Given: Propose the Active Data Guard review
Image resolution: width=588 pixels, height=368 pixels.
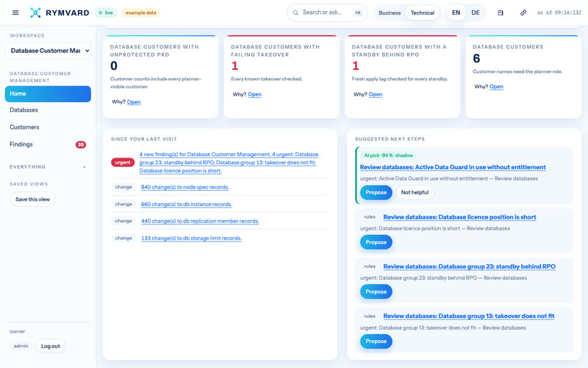Looking at the screenshot, I should (376, 193).
